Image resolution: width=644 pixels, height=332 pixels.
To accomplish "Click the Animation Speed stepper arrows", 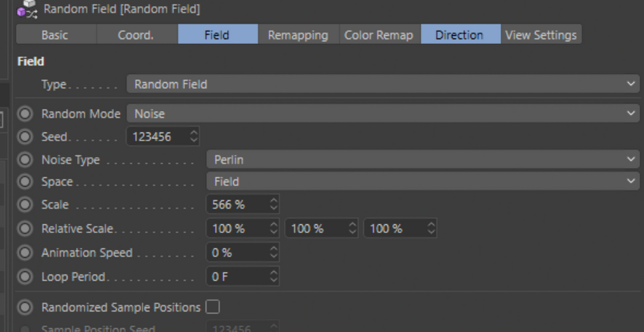I will coord(274,253).
